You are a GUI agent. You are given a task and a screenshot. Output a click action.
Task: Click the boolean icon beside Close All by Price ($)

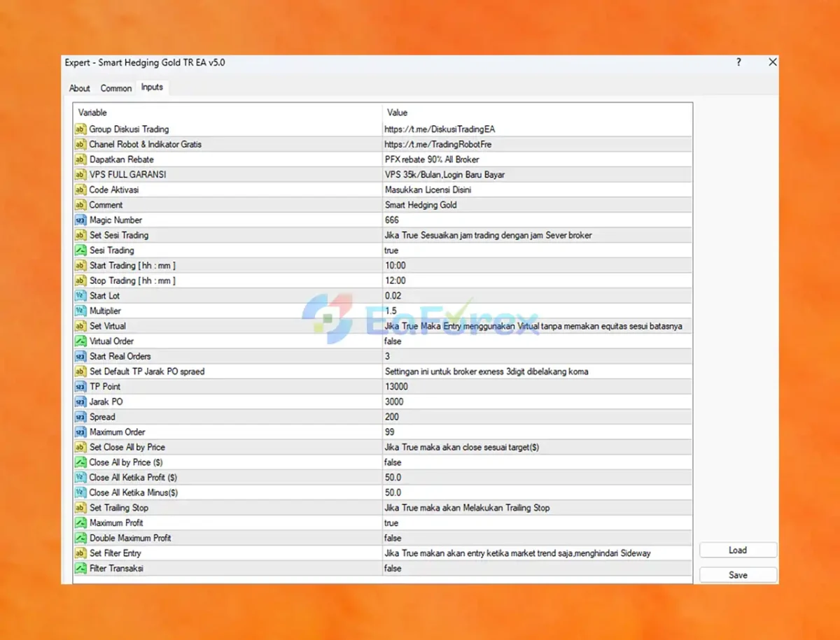(80, 462)
